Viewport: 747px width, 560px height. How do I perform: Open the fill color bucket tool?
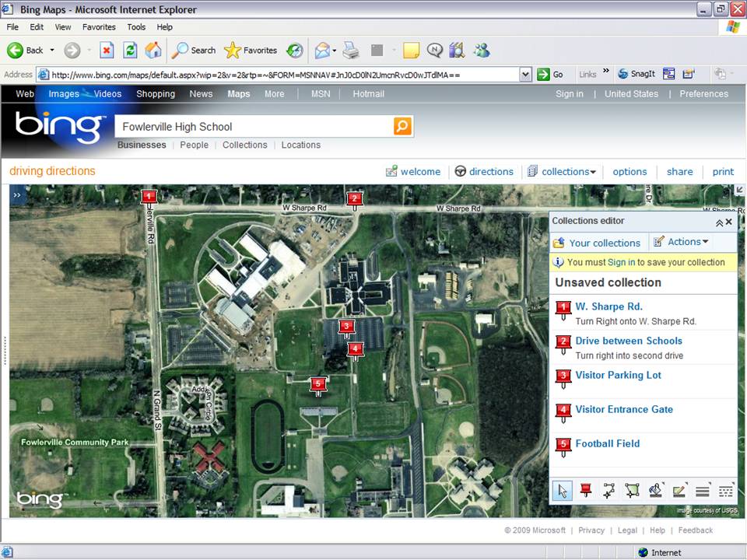[655, 491]
